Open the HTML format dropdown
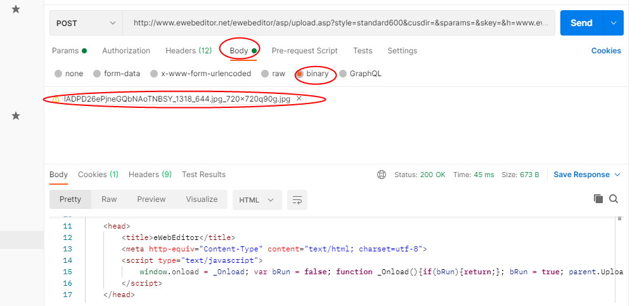Screen dimensions: 644x306 tap(257, 200)
